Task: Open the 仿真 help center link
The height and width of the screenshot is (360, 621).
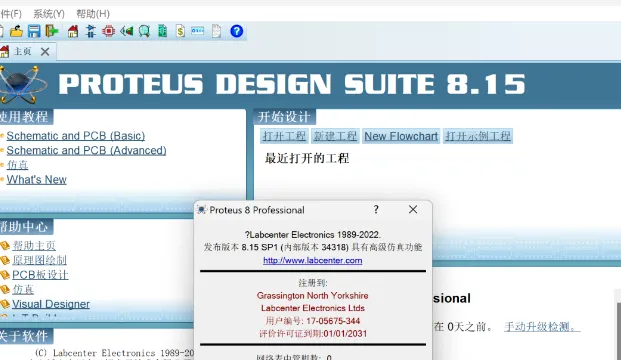Action: [x=23, y=290]
